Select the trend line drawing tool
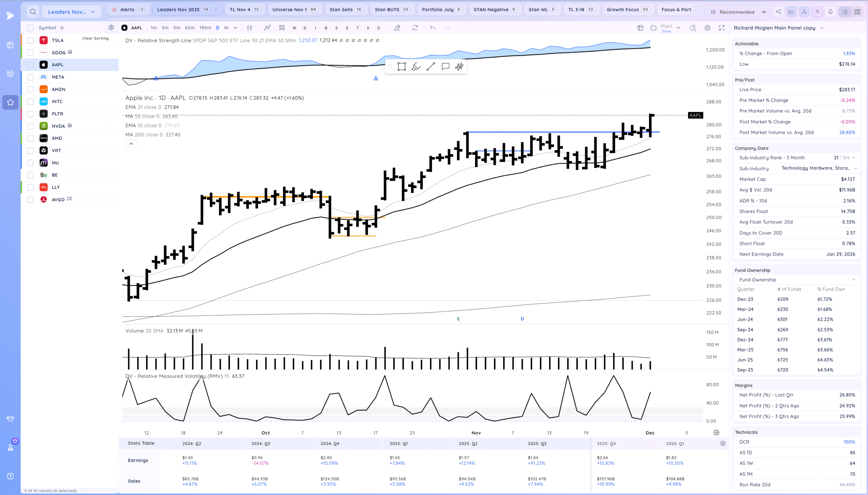The image size is (868, 495). [x=430, y=66]
